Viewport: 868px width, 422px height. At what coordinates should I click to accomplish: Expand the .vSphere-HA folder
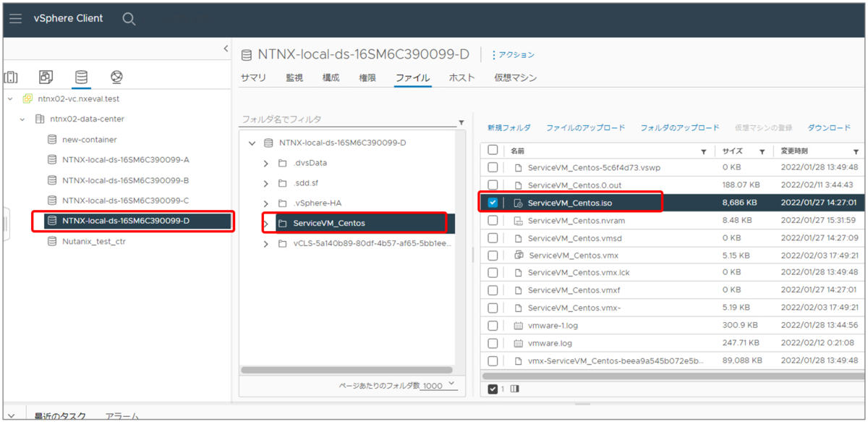[x=266, y=203]
